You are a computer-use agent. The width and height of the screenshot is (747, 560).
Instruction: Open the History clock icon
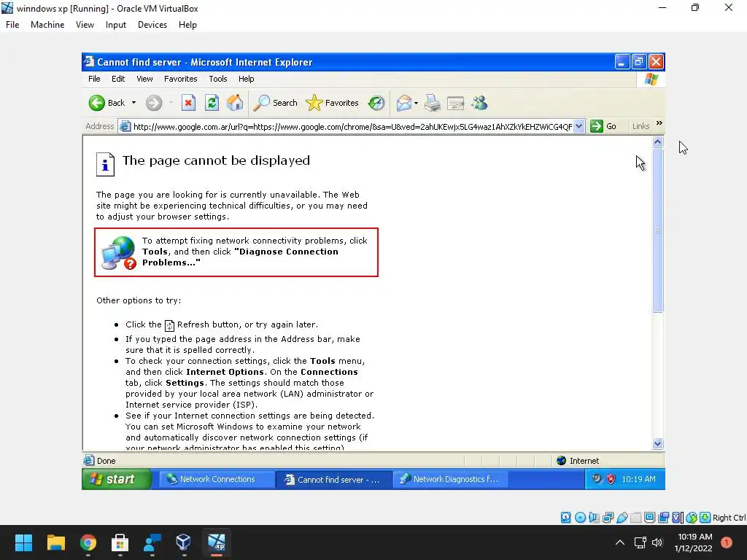point(376,103)
